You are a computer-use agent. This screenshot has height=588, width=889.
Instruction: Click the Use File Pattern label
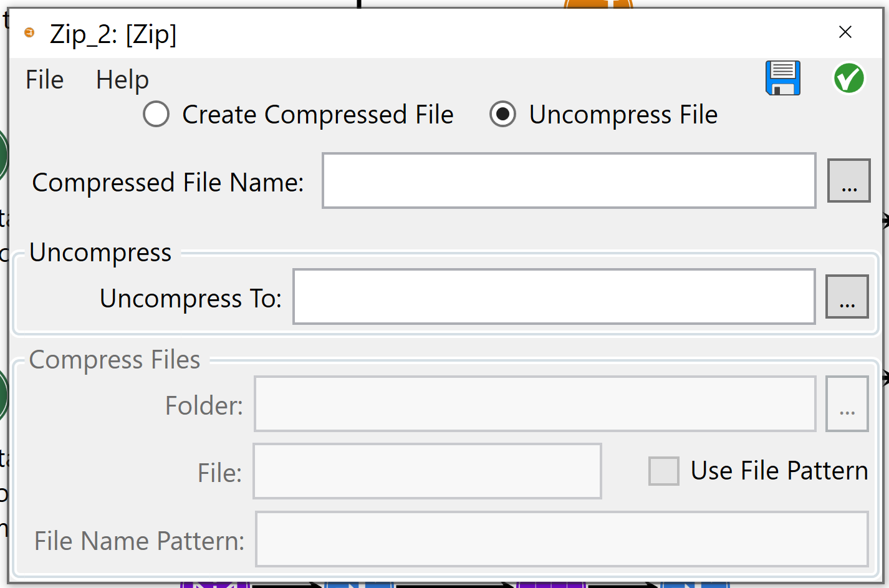coord(779,471)
